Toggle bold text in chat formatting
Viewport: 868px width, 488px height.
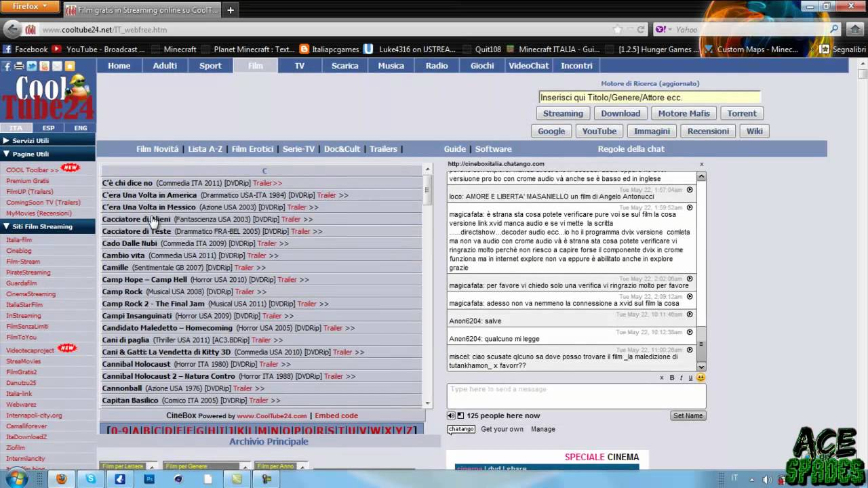[x=672, y=378]
